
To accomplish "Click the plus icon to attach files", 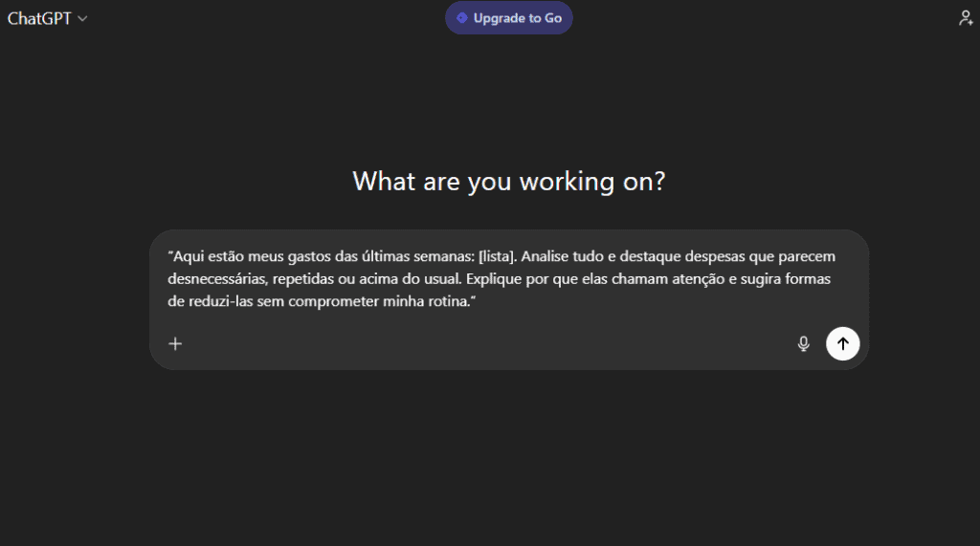I will click(x=175, y=344).
